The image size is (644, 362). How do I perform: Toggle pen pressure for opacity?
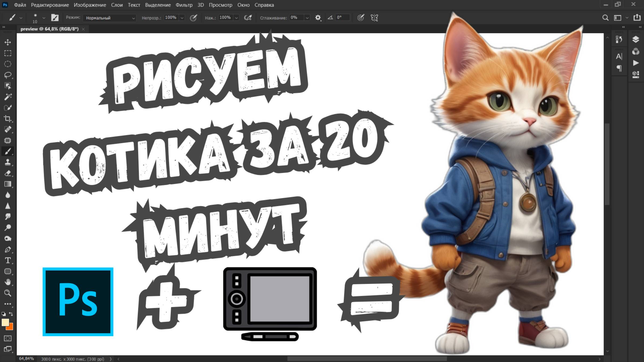point(194,17)
